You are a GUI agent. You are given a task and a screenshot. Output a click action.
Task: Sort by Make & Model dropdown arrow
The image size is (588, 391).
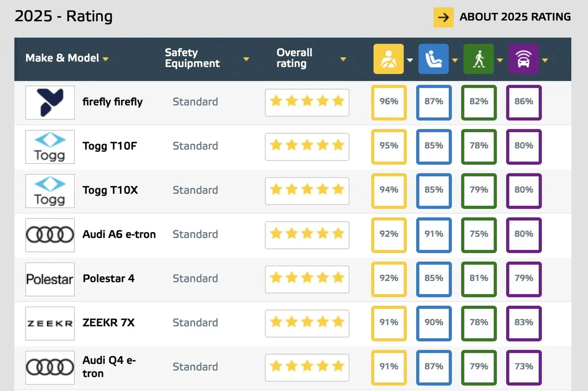point(106,59)
